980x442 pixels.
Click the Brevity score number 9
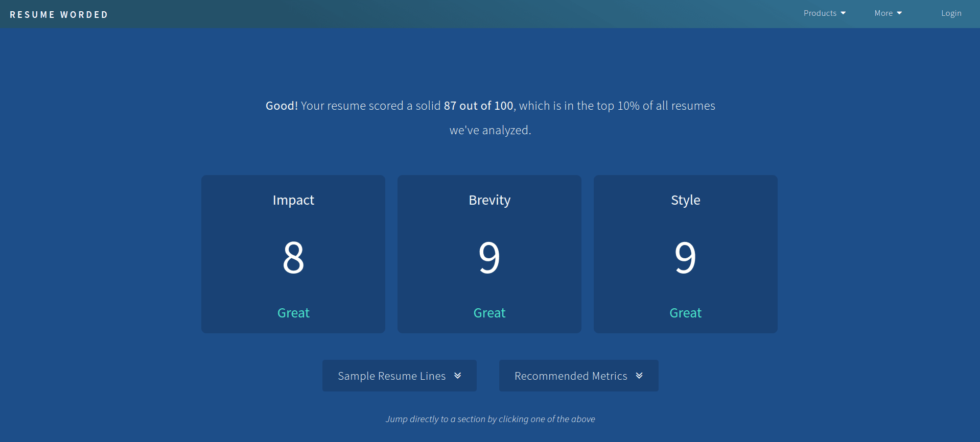click(489, 258)
